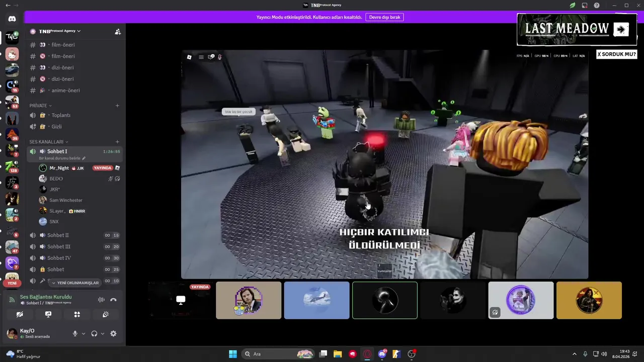Screen dimensions: 644x362
Task: Click the taskbar Ara search box
Action: point(278,354)
